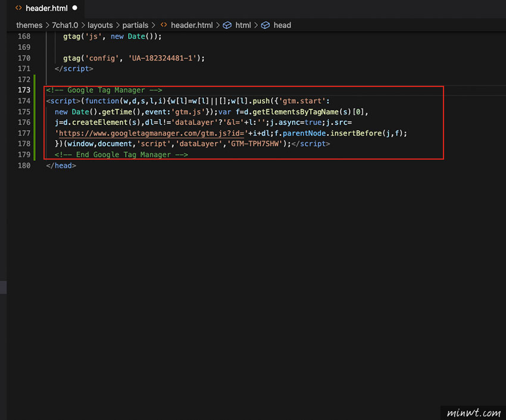
Task: Click line number 173
Action: coord(24,90)
